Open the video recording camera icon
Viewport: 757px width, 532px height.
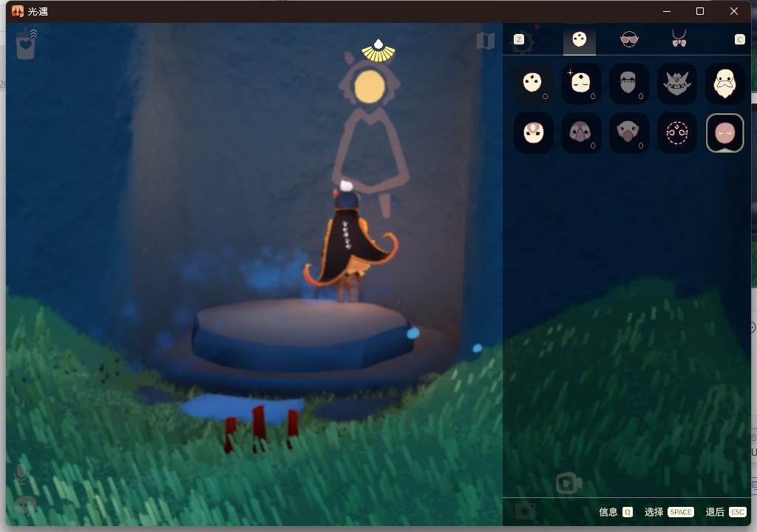(568, 482)
